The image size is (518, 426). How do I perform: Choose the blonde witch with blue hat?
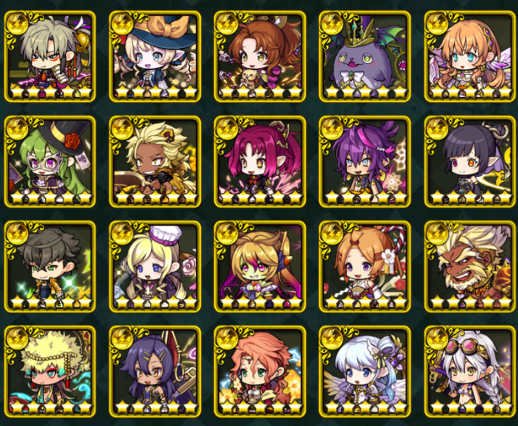(155, 56)
